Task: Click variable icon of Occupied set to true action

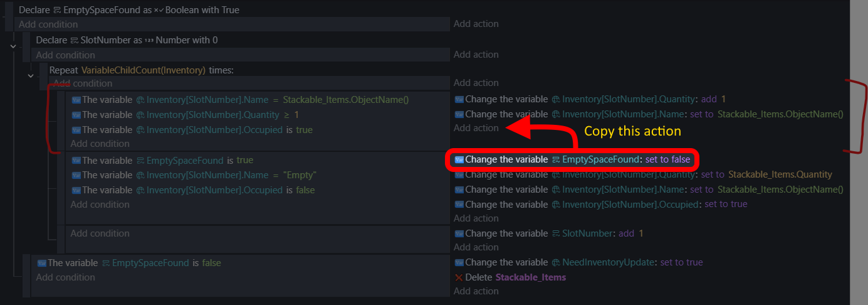Action: tap(459, 205)
